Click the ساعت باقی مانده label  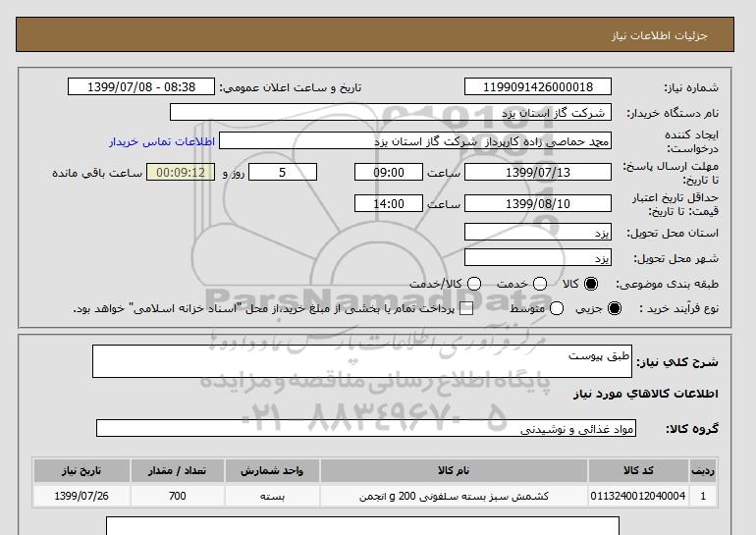(97, 173)
